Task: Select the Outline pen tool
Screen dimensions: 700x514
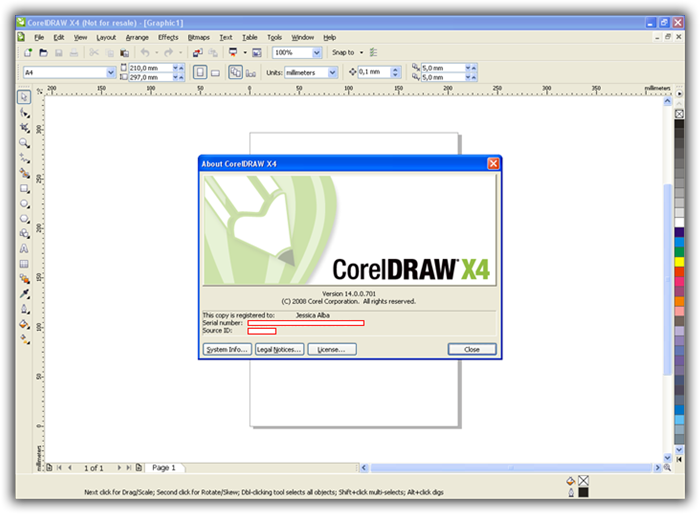Action: (x=24, y=309)
